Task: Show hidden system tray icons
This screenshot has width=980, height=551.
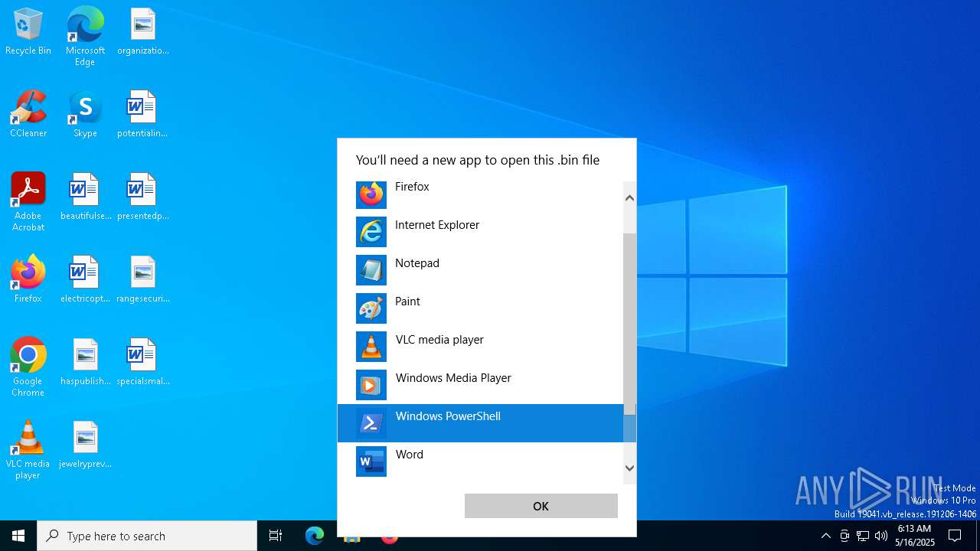Action: [x=825, y=536]
